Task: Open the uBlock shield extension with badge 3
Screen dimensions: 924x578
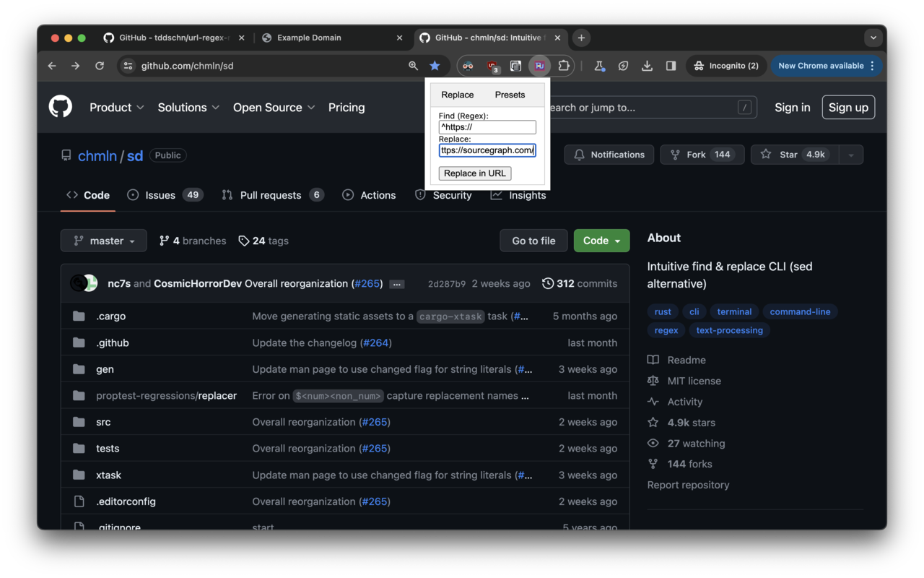Action: coord(492,66)
